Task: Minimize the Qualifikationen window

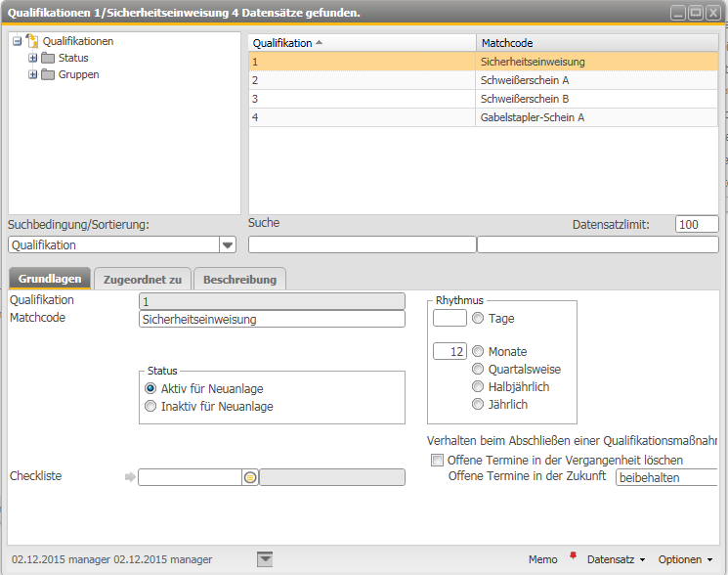Action: click(x=678, y=13)
